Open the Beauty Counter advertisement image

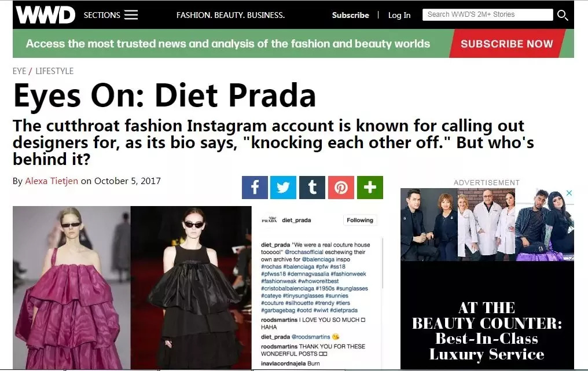click(487, 278)
